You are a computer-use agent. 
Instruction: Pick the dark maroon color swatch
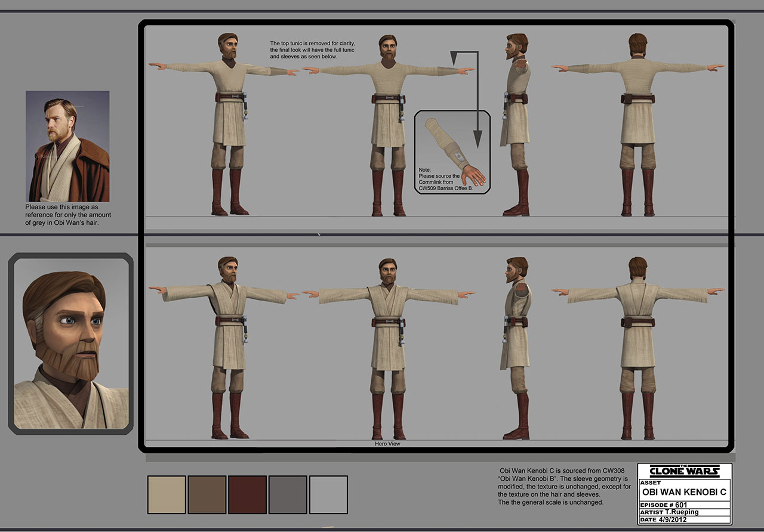pos(248,494)
